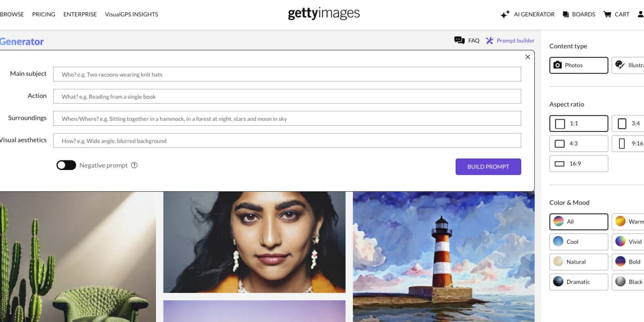Choose the 16:9 aspect ratio option
The image size is (644, 322).
click(x=579, y=164)
